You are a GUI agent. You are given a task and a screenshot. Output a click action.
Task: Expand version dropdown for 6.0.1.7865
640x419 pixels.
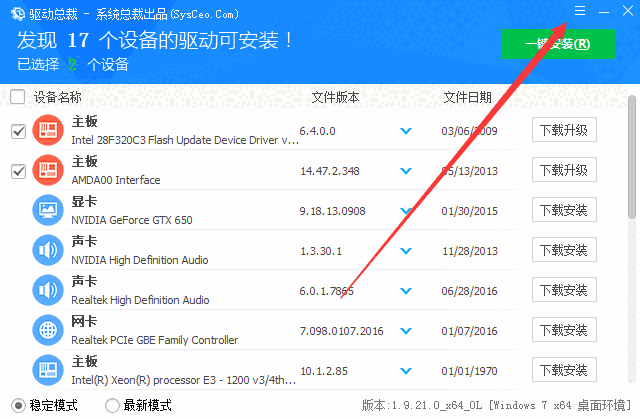coord(406,291)
